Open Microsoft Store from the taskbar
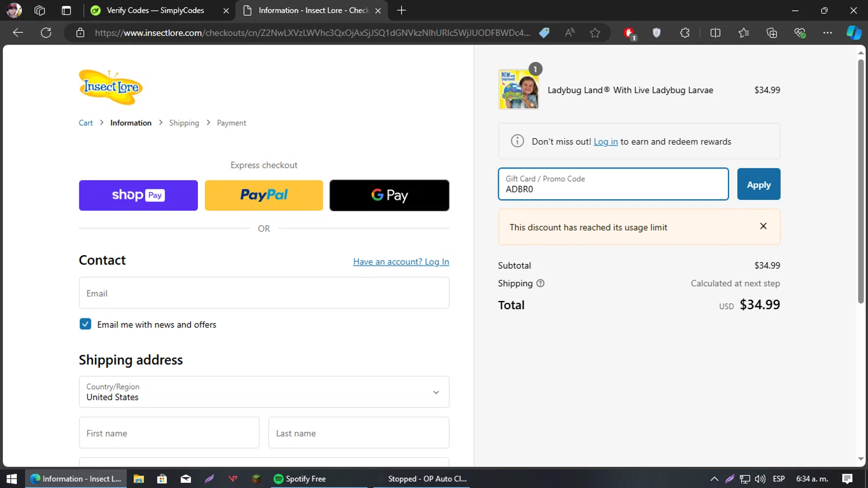 [162, 479]
